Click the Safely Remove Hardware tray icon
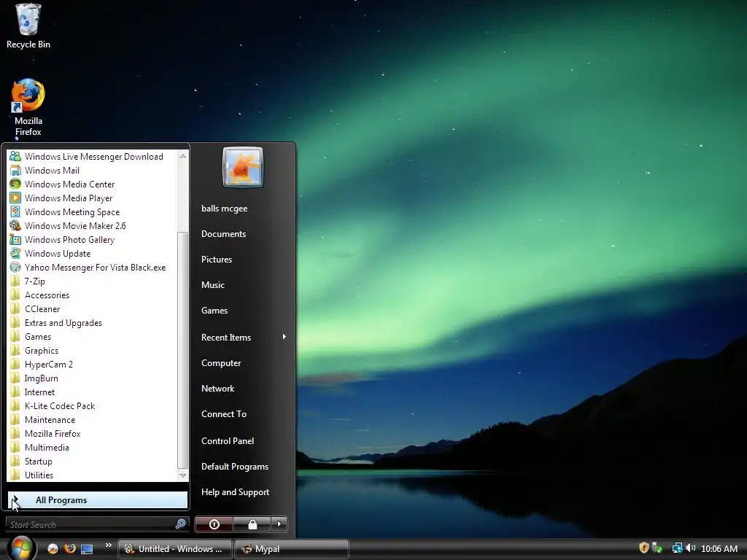This screenshot has height=560, width=747. coord(657,548)
